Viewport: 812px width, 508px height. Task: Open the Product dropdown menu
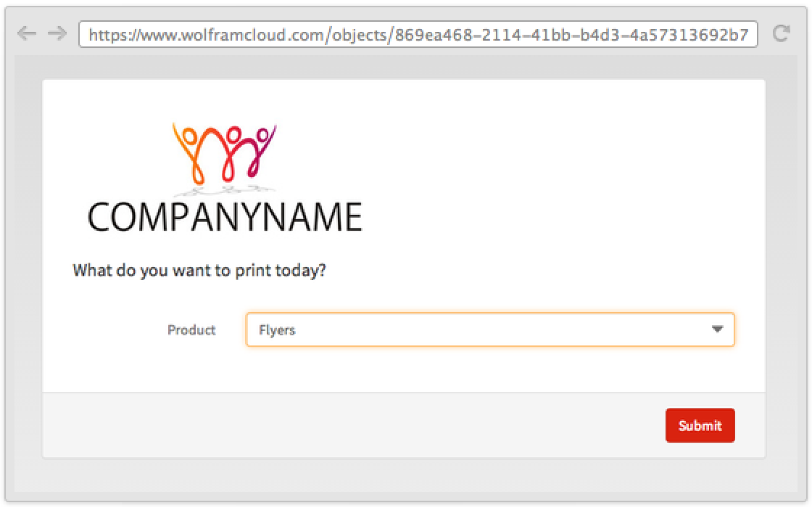(x=489, y=329)
